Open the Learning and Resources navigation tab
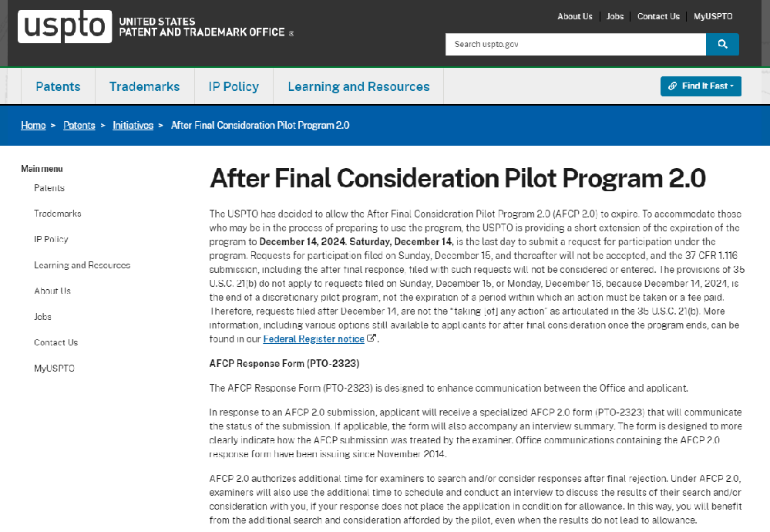Image resolution: width=770 pixels, height=532 pixels. [x=358, y=86]
